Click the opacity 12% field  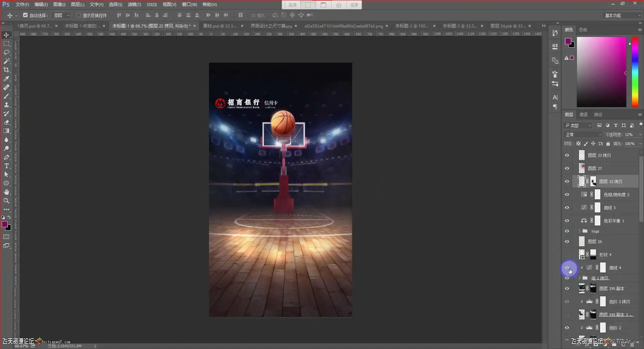pos(629,135)
